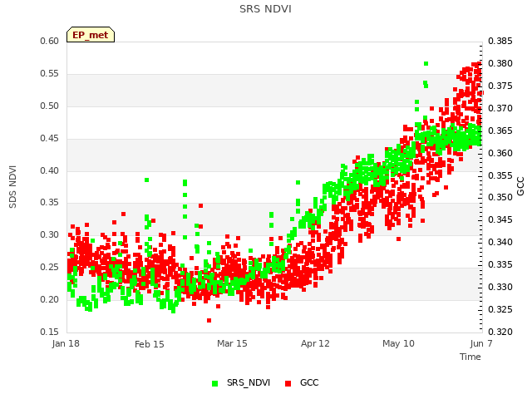The image size is (532, 399).
Task: Click the GCC right axis label
Action: [520, 186]
